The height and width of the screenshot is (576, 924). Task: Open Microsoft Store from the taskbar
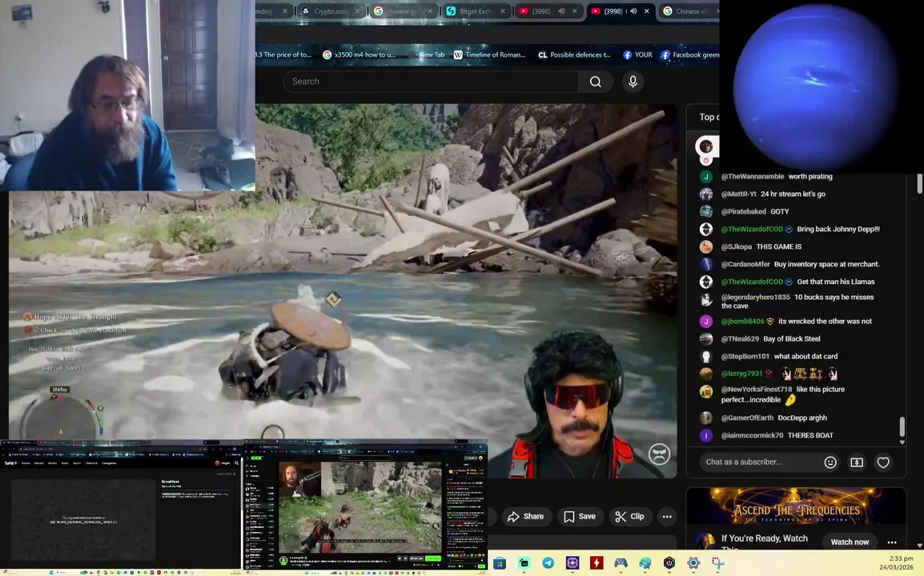click(499, 563)
